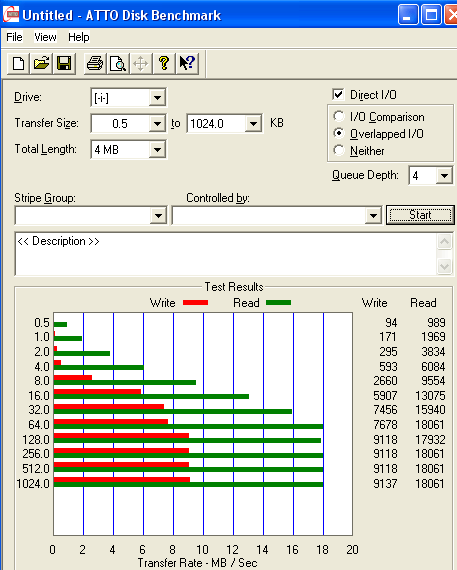The height and width of the screenshot is (570, 457).
Task: Select the Neither radio option
Action: tap(338, 150)
